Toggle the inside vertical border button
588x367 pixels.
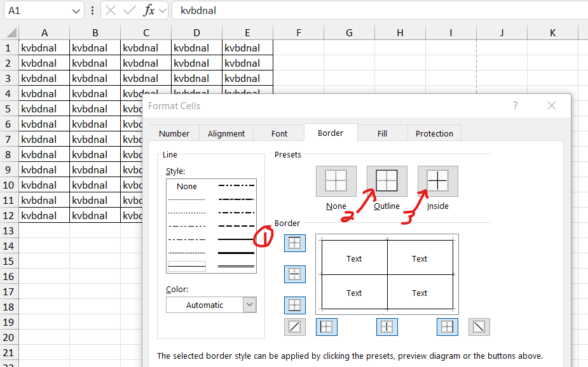[x=387, y=327]
